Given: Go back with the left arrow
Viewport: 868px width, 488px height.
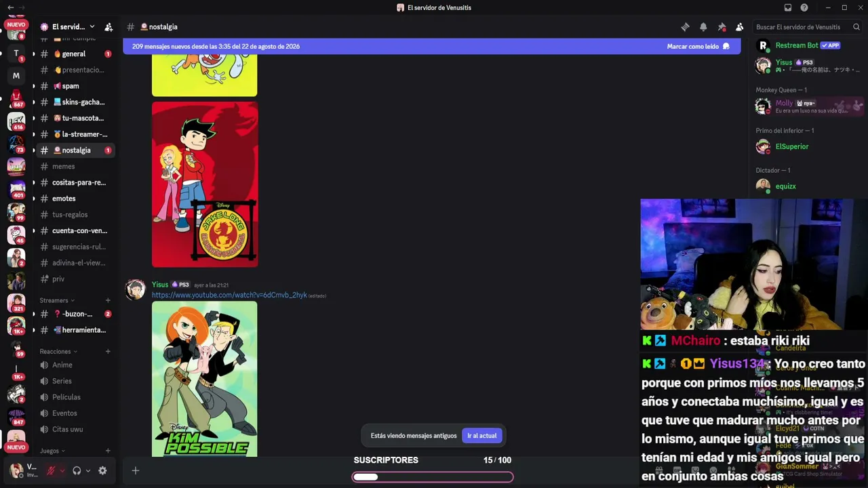Looking at the screenshot, I should point(10,7).
